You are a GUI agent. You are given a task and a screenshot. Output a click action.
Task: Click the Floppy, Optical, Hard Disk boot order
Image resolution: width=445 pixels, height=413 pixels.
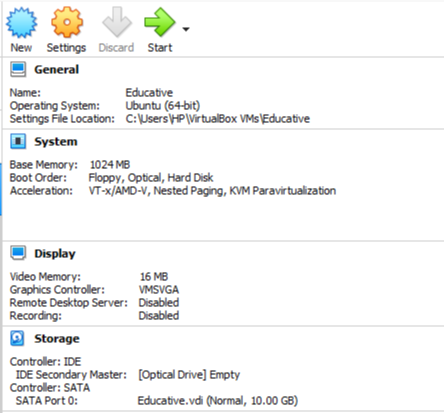(151, 178)
